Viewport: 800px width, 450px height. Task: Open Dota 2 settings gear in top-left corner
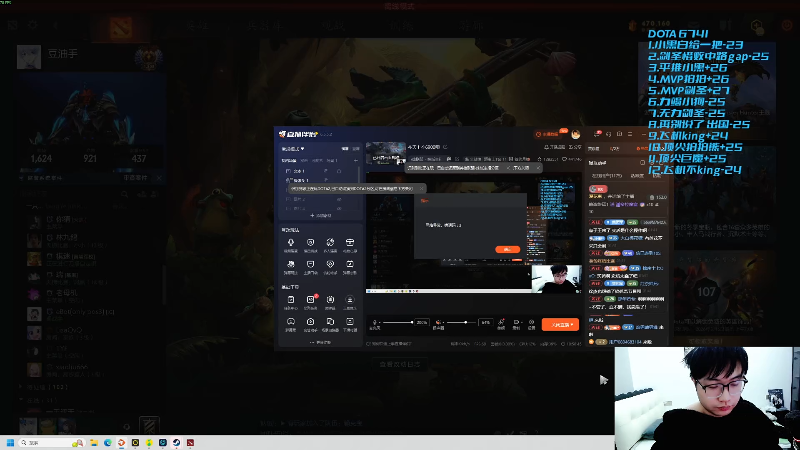[x=33, y=25]
